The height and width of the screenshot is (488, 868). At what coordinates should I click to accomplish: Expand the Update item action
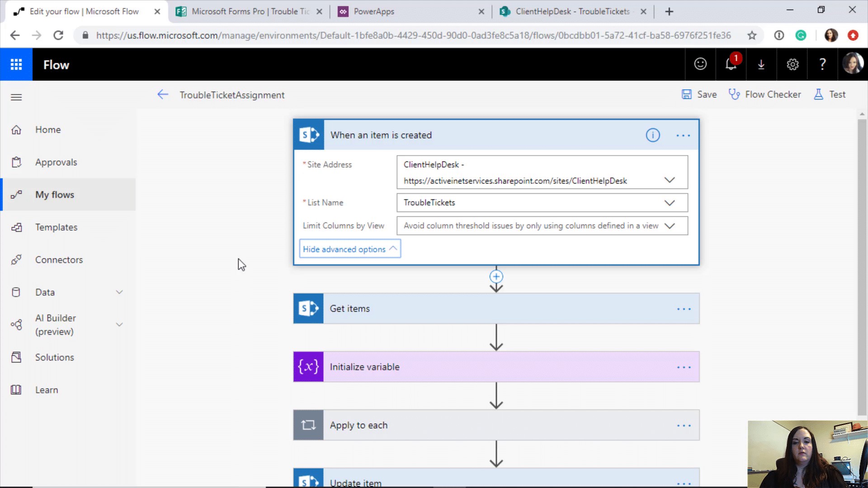[x=496, y=478]
